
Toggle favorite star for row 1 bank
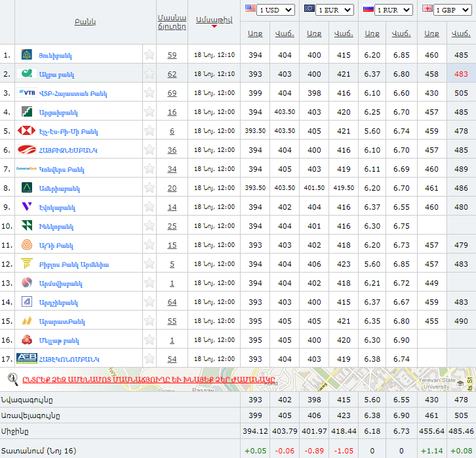click(x=149, y=54)
